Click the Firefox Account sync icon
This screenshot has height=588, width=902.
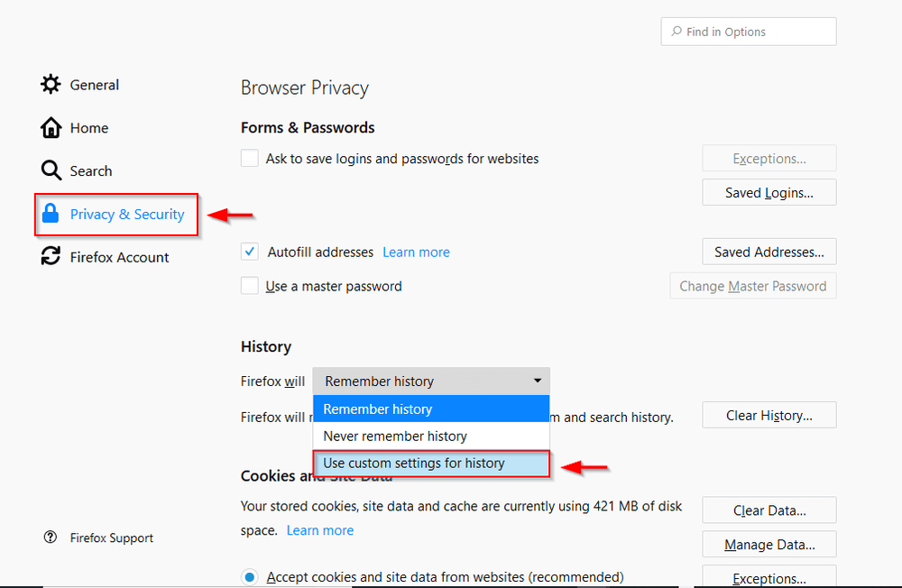pyautogui.click(x=51, y=257)
